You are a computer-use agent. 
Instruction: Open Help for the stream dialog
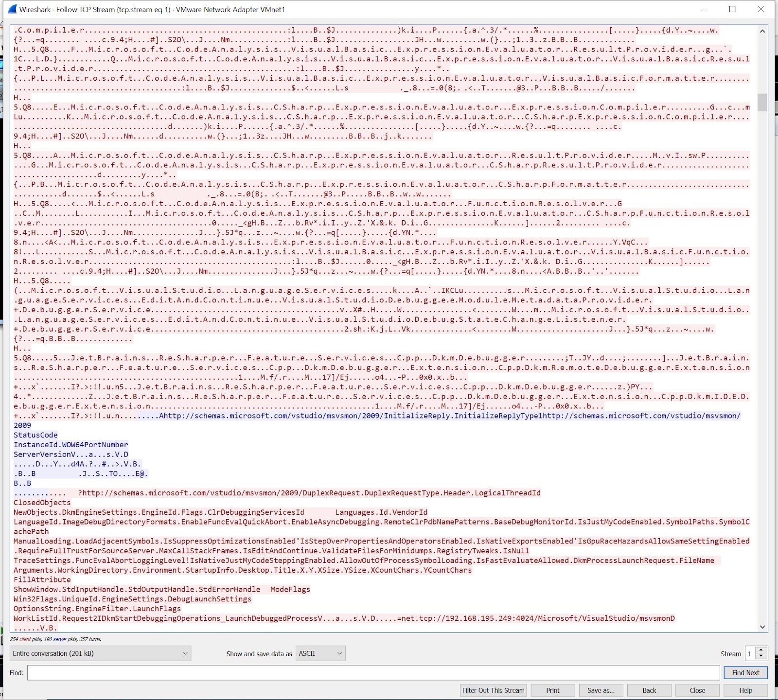tap(745, 690)
